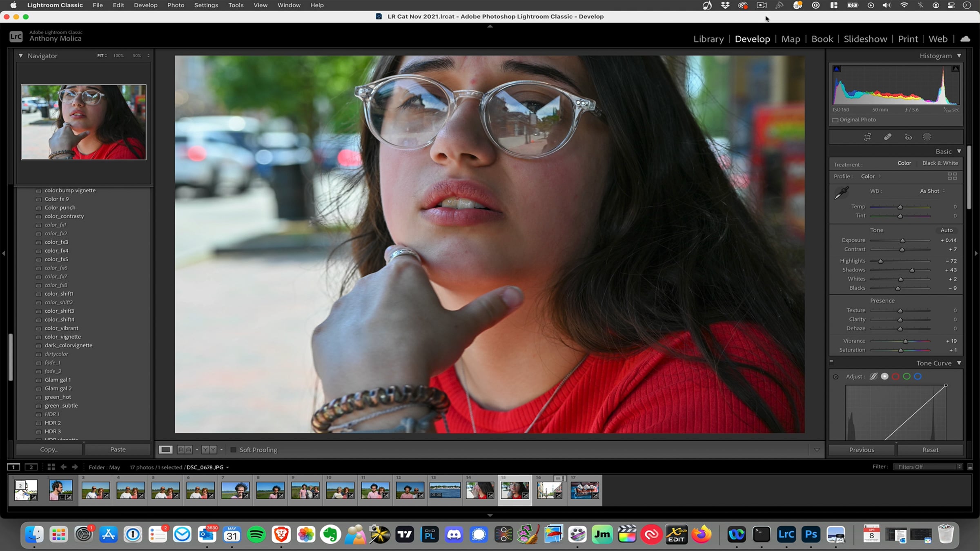The width and height of the screenshot is (980, 551).
Task: Activate the Red Eye Correction tool
Action: point(908,137)
